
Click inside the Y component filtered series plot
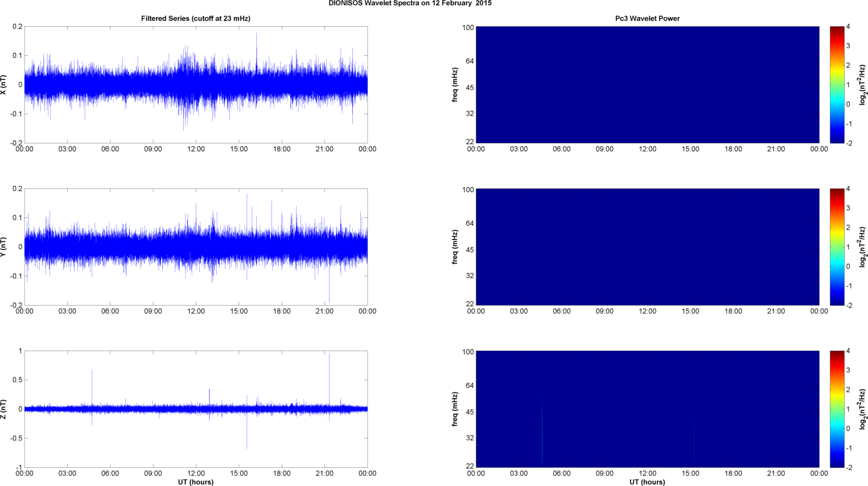(x=196, y=247)
